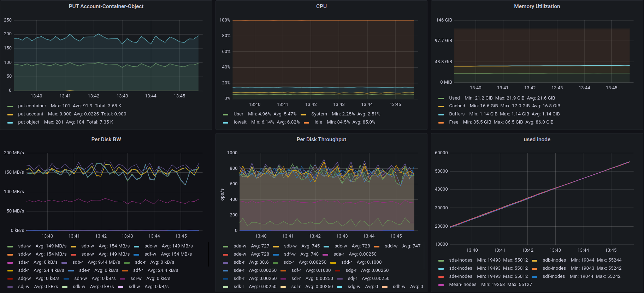Open the used inode panel title menu
The image size is (644, 293).
coord(537,139)
